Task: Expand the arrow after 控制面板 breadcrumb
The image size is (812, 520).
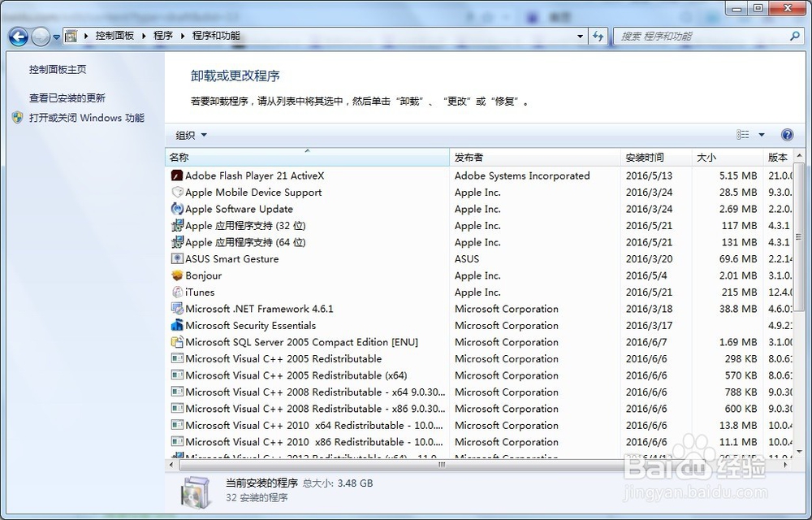Action: [x=144, y=37]
